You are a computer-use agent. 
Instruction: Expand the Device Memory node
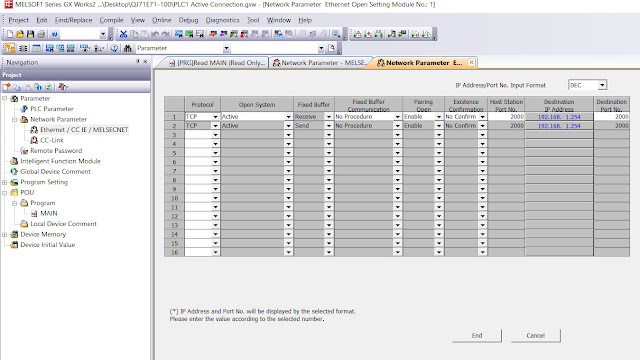[x=4, y=234]
